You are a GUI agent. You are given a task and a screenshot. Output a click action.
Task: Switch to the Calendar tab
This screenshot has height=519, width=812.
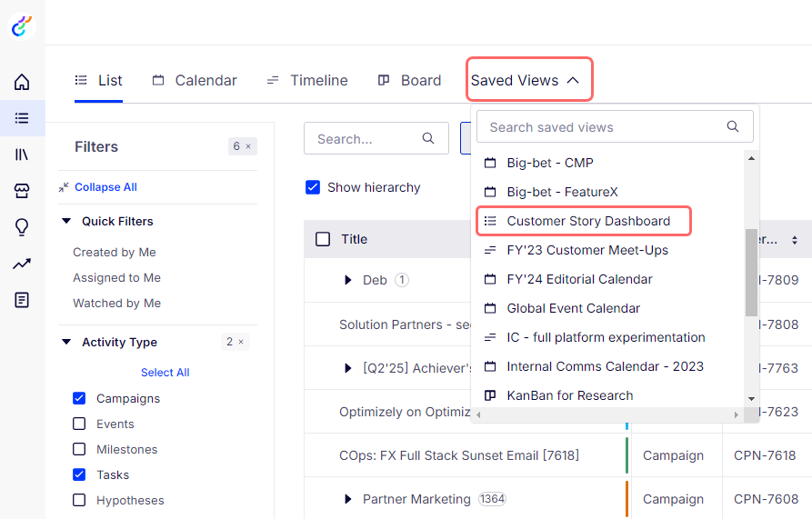click(x=195, y=81)
